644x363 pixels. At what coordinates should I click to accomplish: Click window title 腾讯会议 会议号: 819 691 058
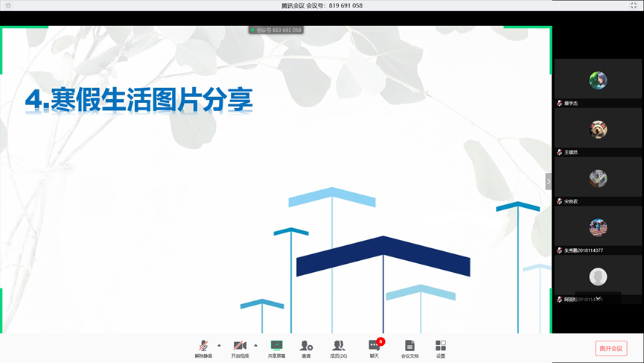[322, 5]
